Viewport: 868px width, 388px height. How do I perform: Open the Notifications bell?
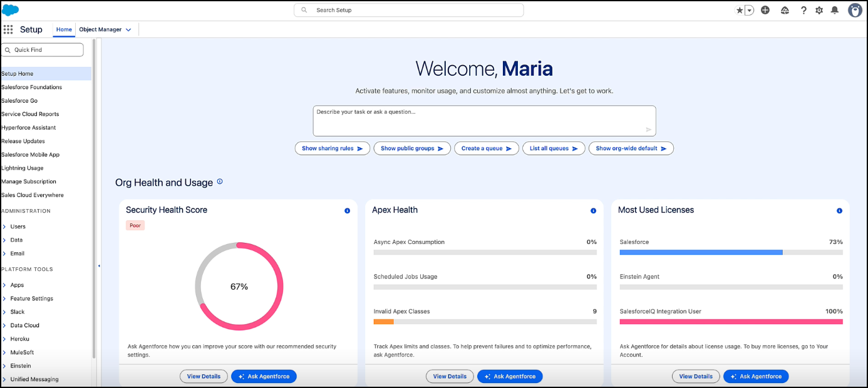[835, 11]
